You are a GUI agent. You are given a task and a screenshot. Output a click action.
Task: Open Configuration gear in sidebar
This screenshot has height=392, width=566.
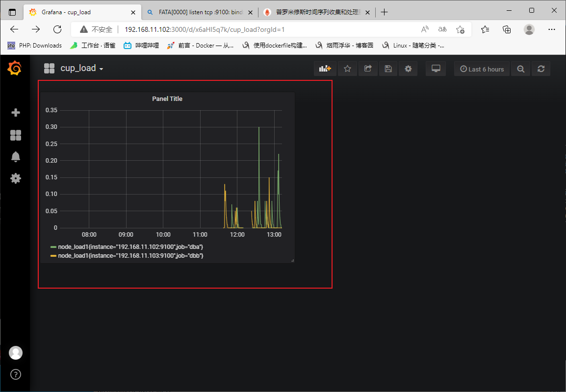(x=16, y=178)
